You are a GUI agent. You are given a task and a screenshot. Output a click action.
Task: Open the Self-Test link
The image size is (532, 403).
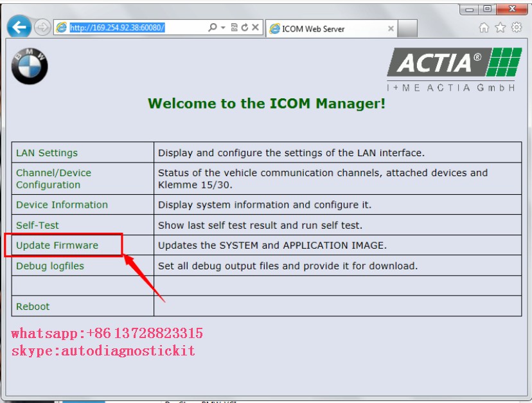tap(37, 225)
